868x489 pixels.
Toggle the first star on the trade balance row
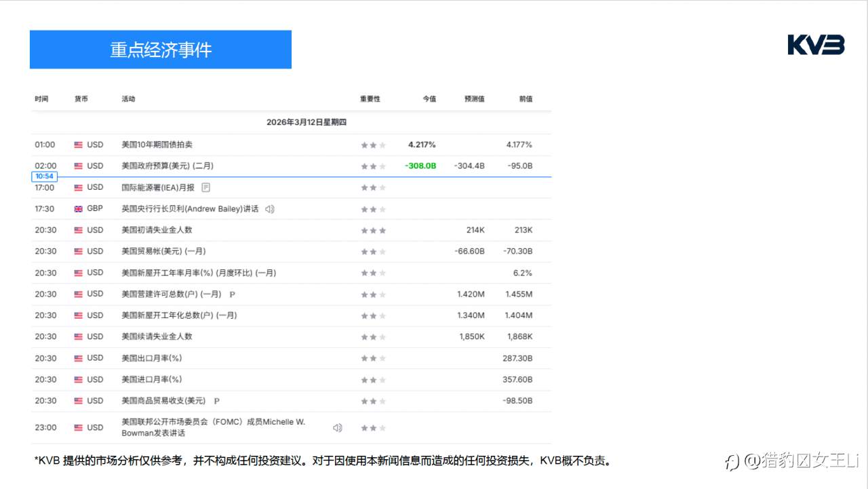pos(363,252)
